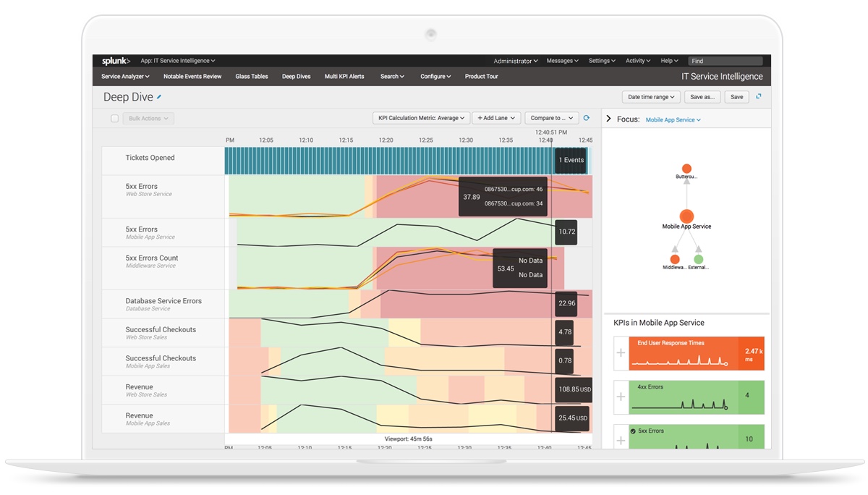Collapse the Focus panel with the arrow
This screenshot has height=495, width=868.
[x=608, y=119]
